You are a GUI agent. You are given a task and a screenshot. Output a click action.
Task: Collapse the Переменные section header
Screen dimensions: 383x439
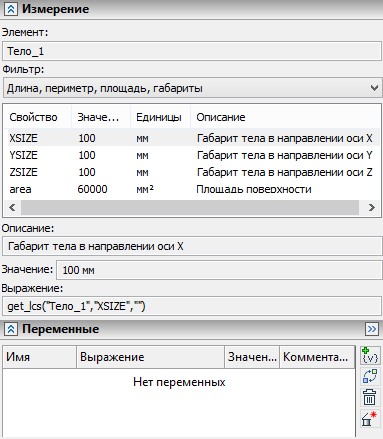(10, 329)
